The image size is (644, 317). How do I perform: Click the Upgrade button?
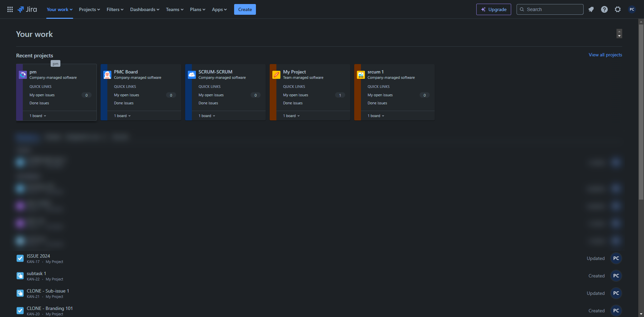(x=494, y=9)
